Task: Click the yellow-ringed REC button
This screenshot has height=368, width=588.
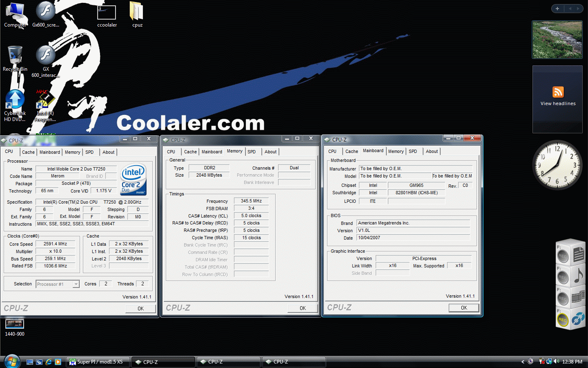Action: pos(563,320)
